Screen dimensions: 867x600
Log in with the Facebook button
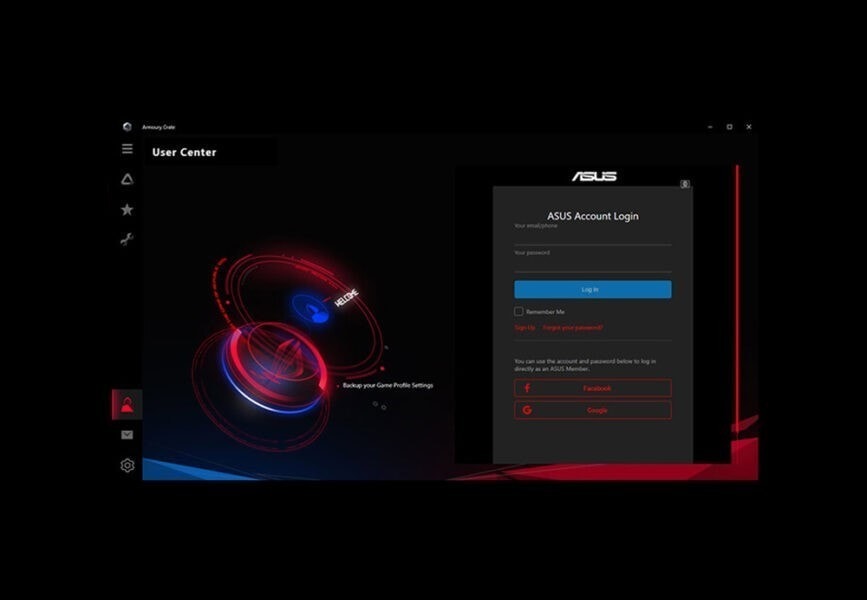coord(593,388)
